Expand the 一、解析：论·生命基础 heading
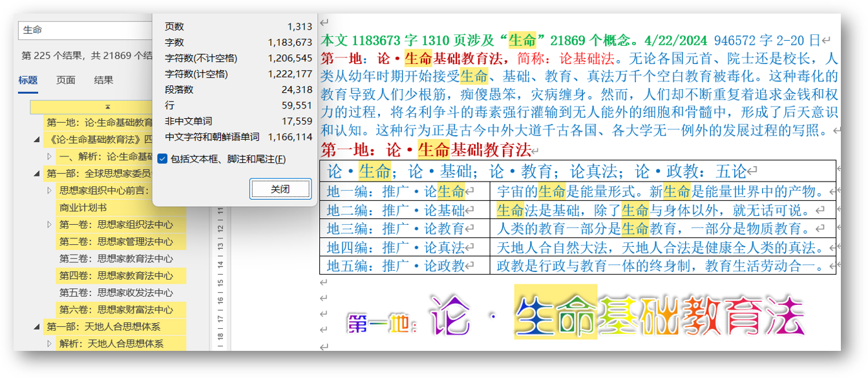This screenshot has width=868, height=378. 50,156
